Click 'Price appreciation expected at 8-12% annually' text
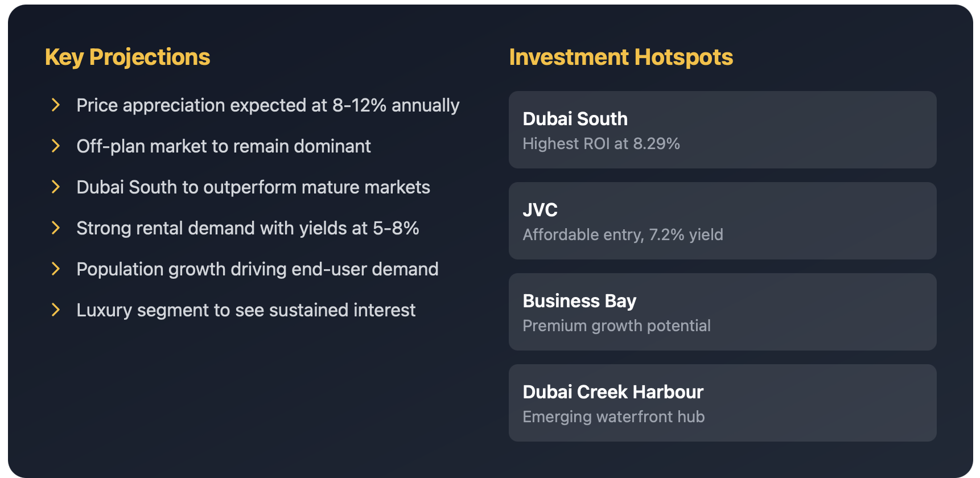Screen dimensions: 980x478 coord(267,105)
